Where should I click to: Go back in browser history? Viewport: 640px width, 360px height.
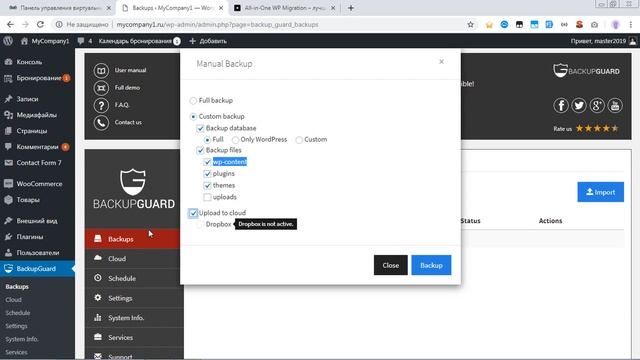pos(10,24)
